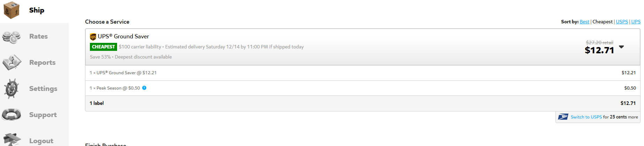Image resolution: width=644 pixels, height=146 pixels.
Task: Open the Reports menu item
Action: point(42,62)
